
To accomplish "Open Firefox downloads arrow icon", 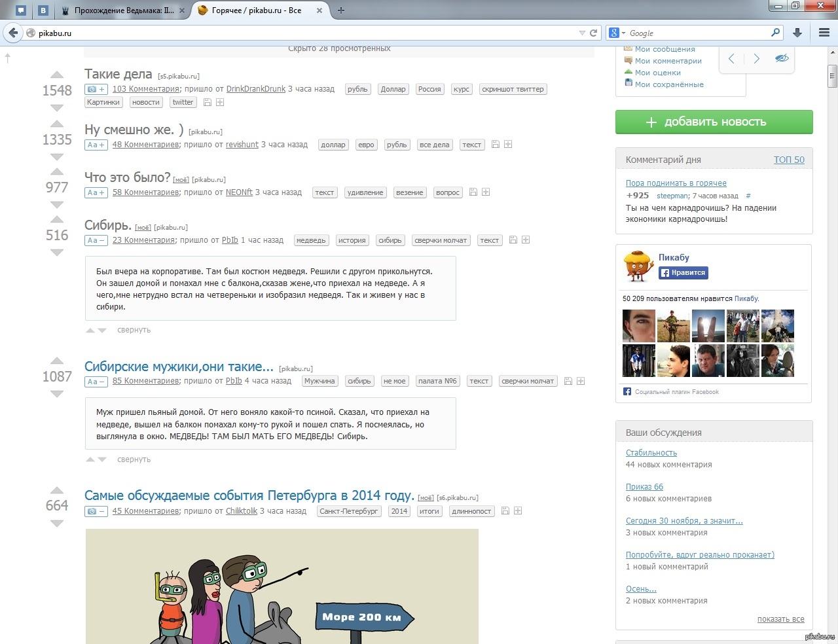I will point(797,33).
